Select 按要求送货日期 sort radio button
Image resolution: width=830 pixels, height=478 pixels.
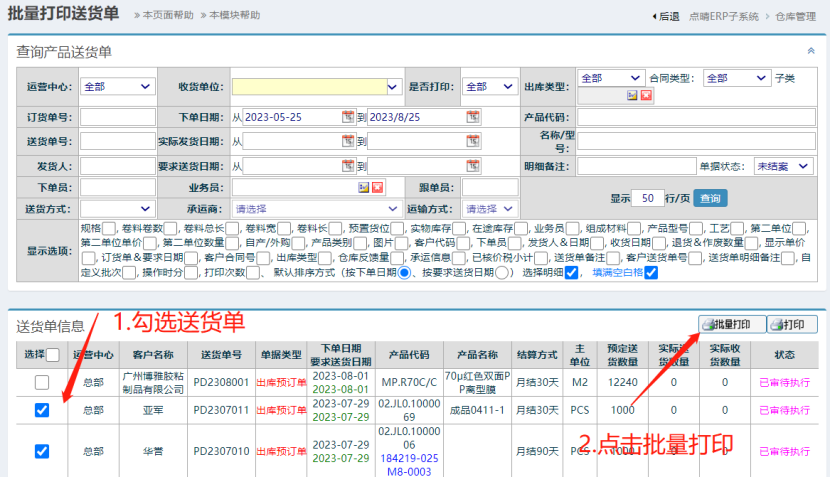(x=503, y=273)
